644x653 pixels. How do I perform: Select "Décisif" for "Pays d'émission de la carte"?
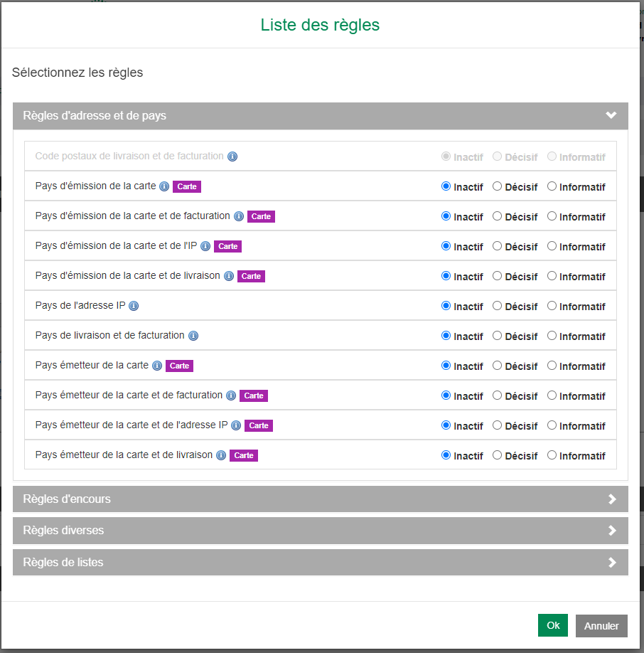click(x=496, y=186)
